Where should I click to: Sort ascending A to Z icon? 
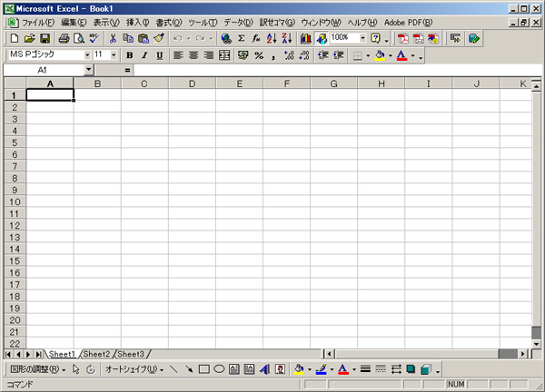(x=272, y=38)
